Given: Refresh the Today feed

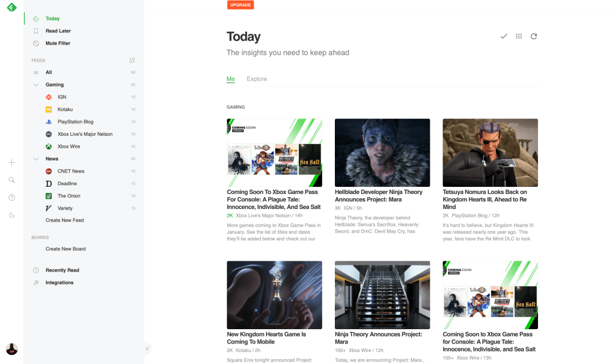Looking at the screenshot, I should 534,37.
